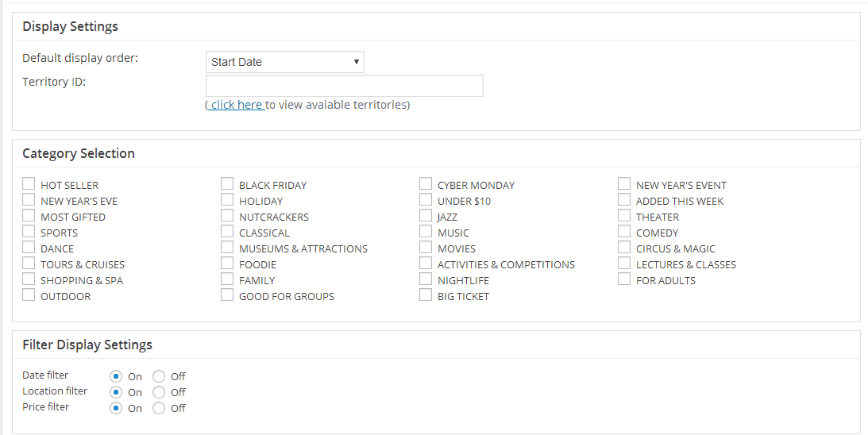Enable the THEATER category checkbox
This screenshot has width=868, height=435.
624,216
